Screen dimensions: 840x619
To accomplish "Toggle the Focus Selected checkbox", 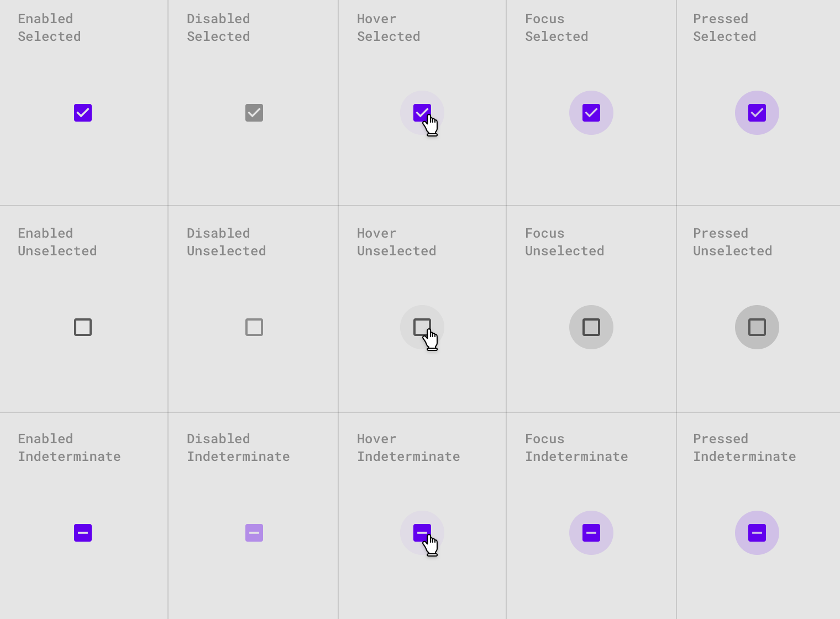I will click(x=591, y=113).
